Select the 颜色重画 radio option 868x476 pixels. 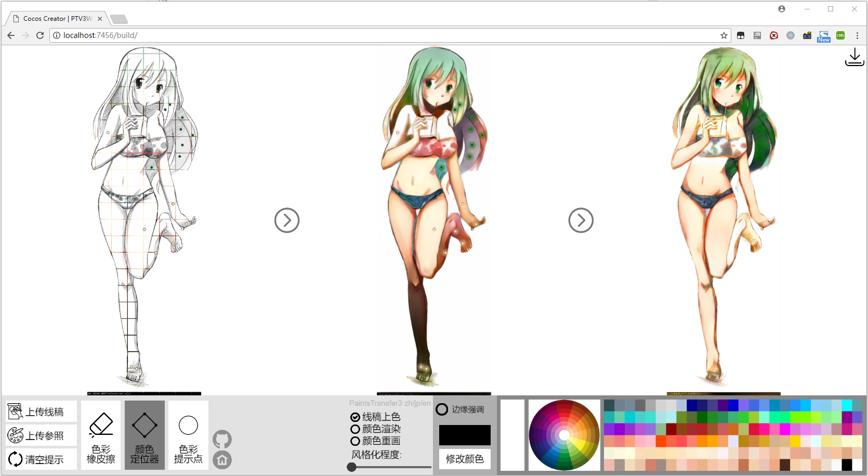pos(375,441)
